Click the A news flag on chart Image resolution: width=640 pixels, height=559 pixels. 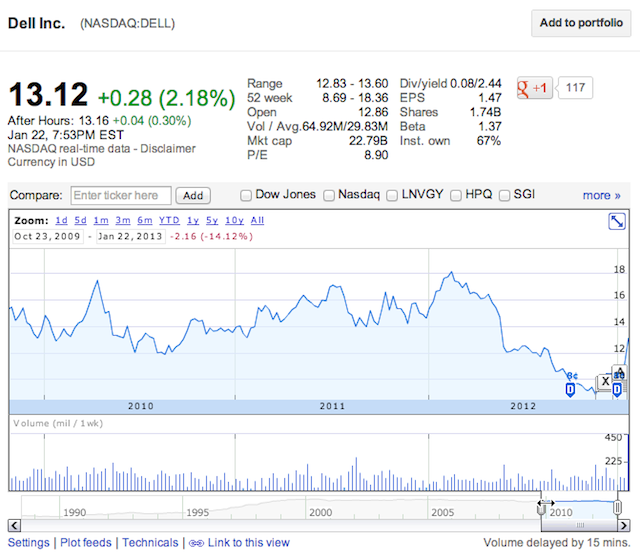tap(619, 373)
